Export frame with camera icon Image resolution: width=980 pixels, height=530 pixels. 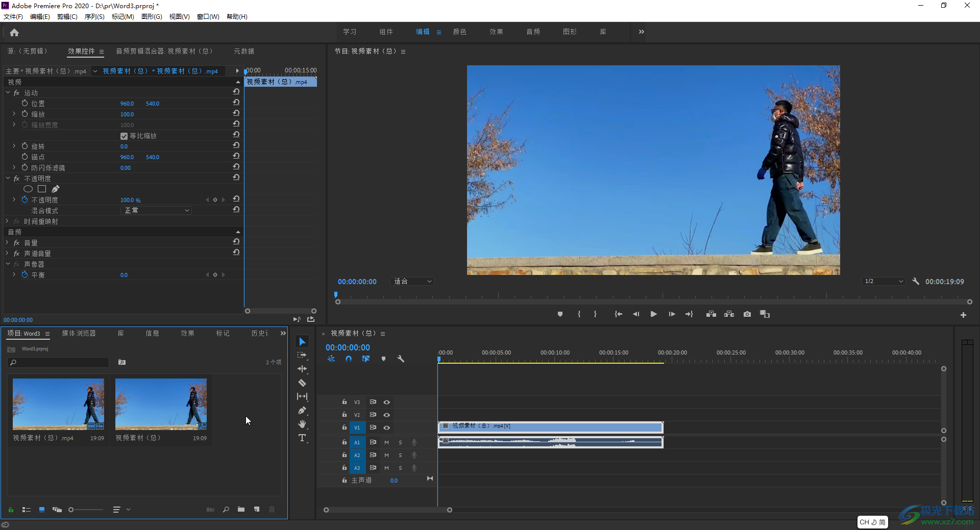click(x=747, y=314)
